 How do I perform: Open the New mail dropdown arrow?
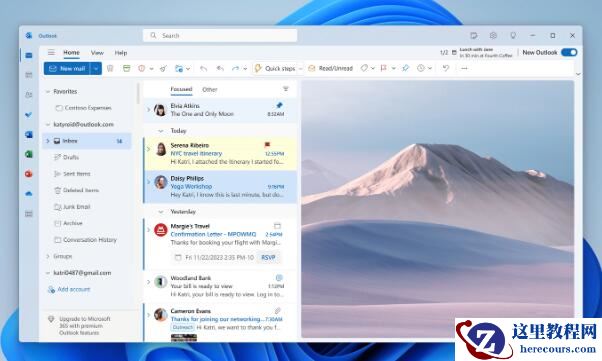(96, 68)
